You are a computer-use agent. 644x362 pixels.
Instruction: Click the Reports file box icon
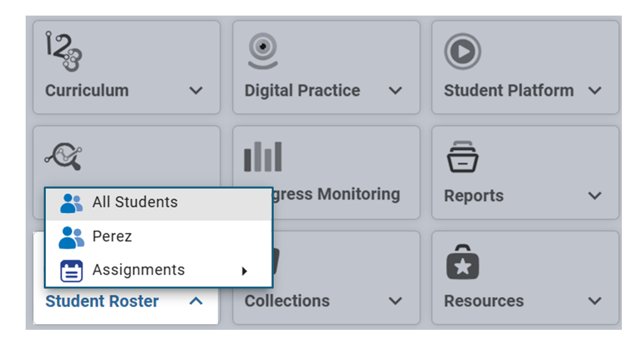[462, 156]
